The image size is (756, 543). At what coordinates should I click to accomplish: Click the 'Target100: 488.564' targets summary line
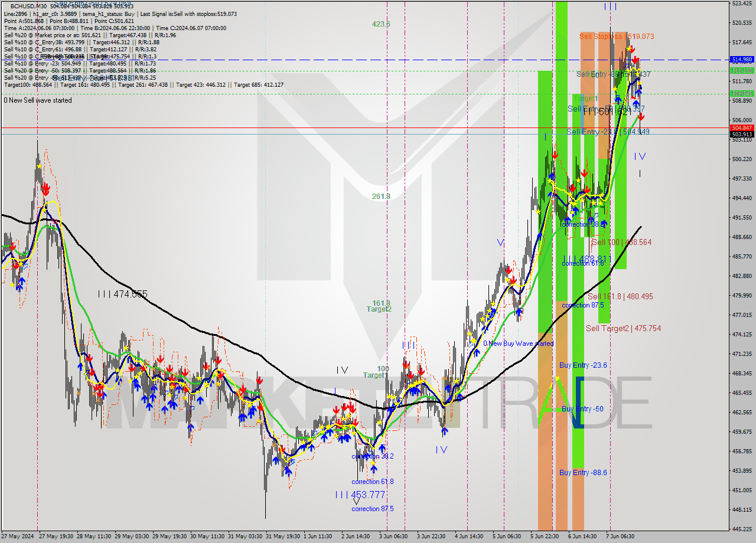click(144, 85)
